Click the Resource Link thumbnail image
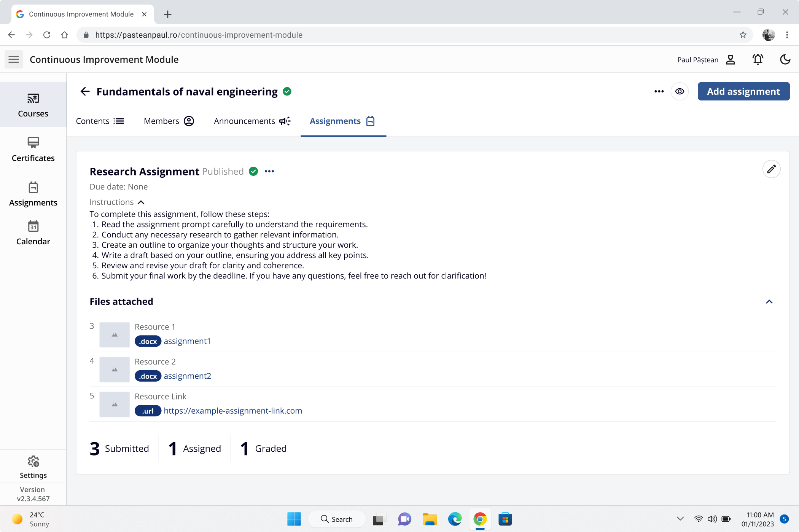Image resolution: width=799 pixels, height=532 pixels. tap(115, 404)
